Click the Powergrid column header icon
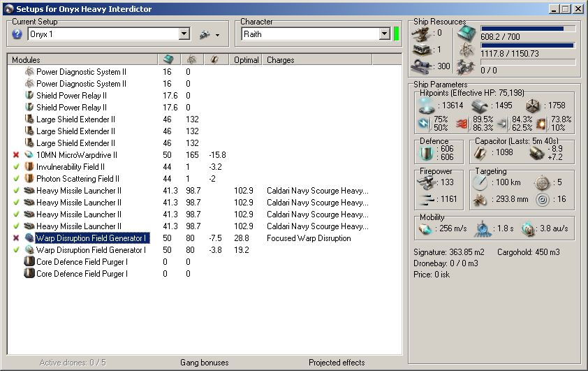Screen dimensions: 588x371 point(191,60)
